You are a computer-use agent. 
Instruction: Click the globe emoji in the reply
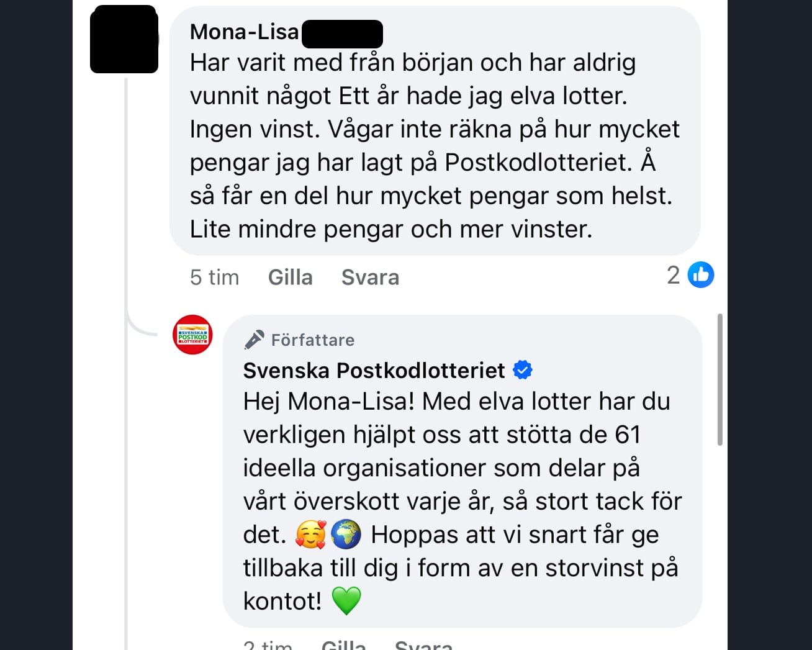[x=346, y=535]
